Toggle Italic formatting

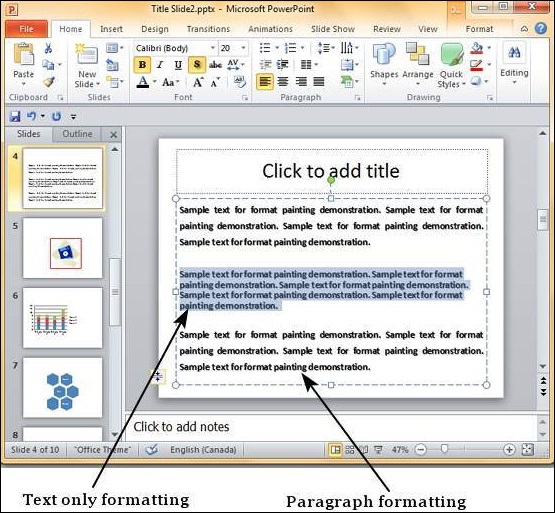160,65
